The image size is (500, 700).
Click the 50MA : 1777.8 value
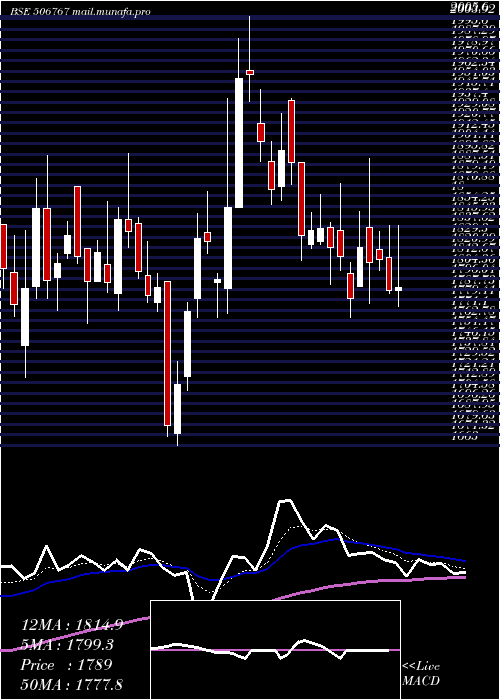tap(72, 684)
